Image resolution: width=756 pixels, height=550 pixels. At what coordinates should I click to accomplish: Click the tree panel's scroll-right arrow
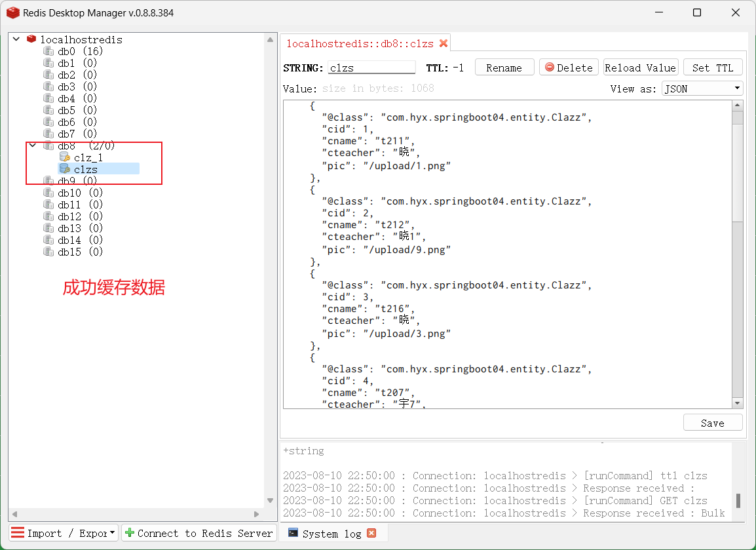tap(257, 514)
